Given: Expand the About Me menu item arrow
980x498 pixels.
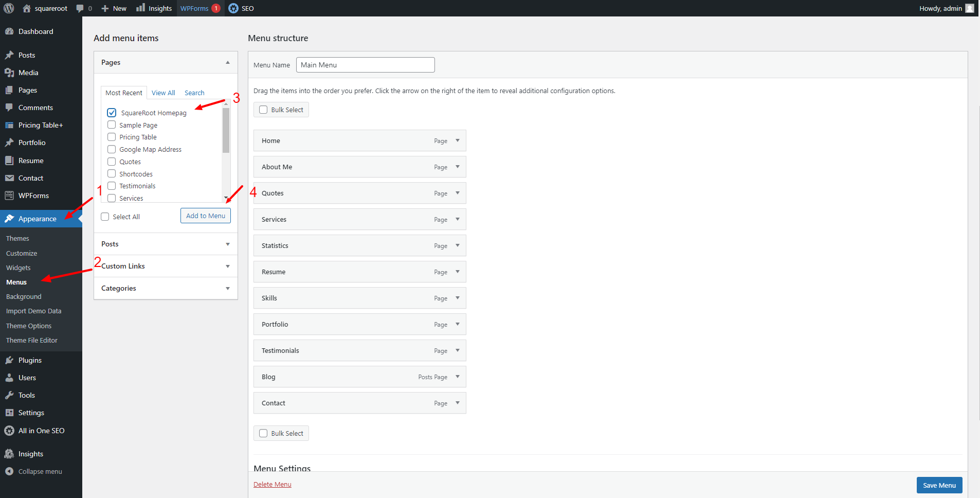Looking at the screenshot, I should coord(458,167).
